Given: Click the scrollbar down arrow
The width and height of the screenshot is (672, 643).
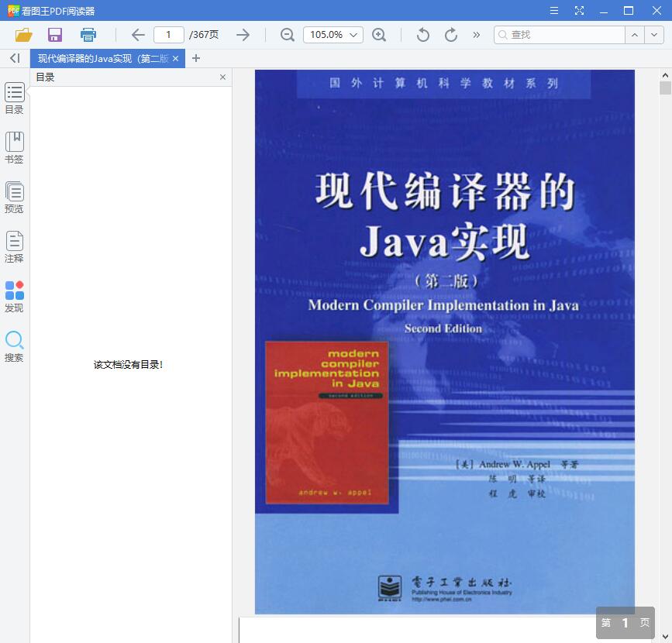Looking at the screenshot, I should tap(665, 637).
